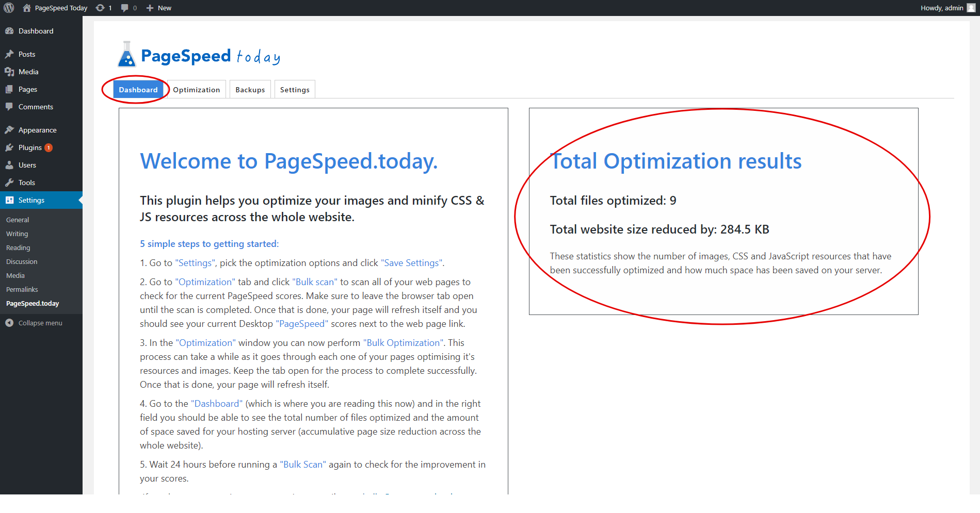Open Users in the sidebar menu
Image resolution: width=980 pixels, height=513 pixels.
27,165
